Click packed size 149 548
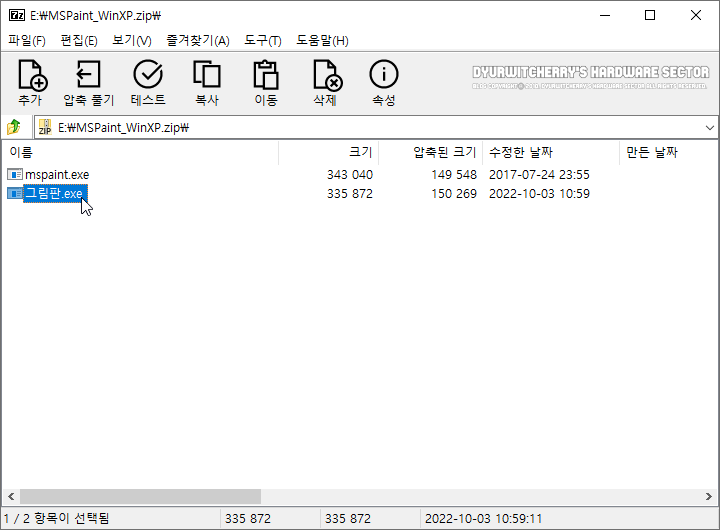This screenshot has height=530, width=720. click(454, 175)
